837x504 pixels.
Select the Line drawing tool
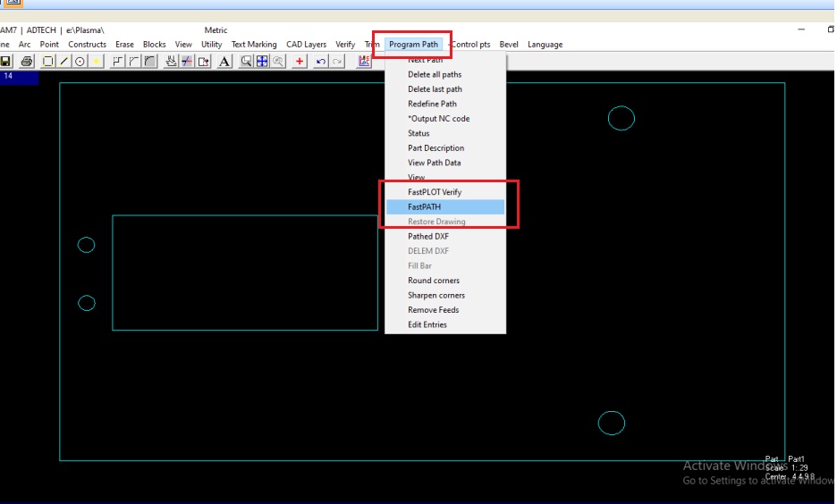coord(63,62)
